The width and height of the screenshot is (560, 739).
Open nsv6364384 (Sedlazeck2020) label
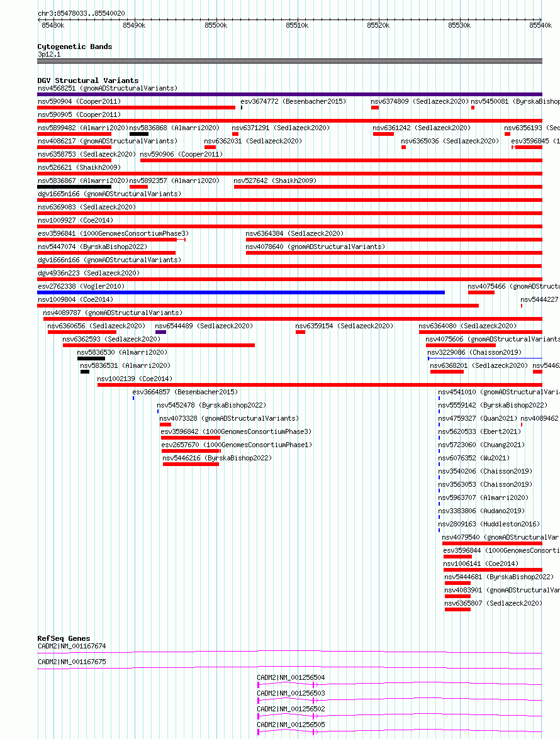pyautogui.click(x=294, y=233)
